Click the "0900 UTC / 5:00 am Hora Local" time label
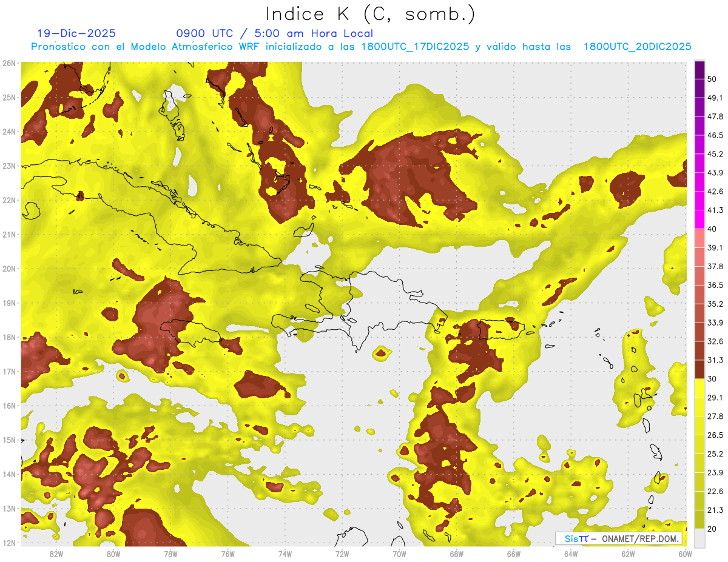 pos(275,33)
